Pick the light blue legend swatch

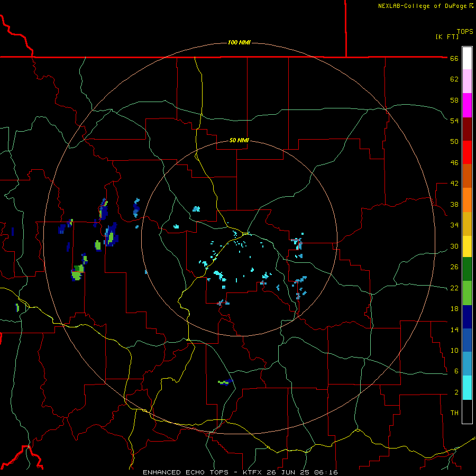[x=467, y=364]
